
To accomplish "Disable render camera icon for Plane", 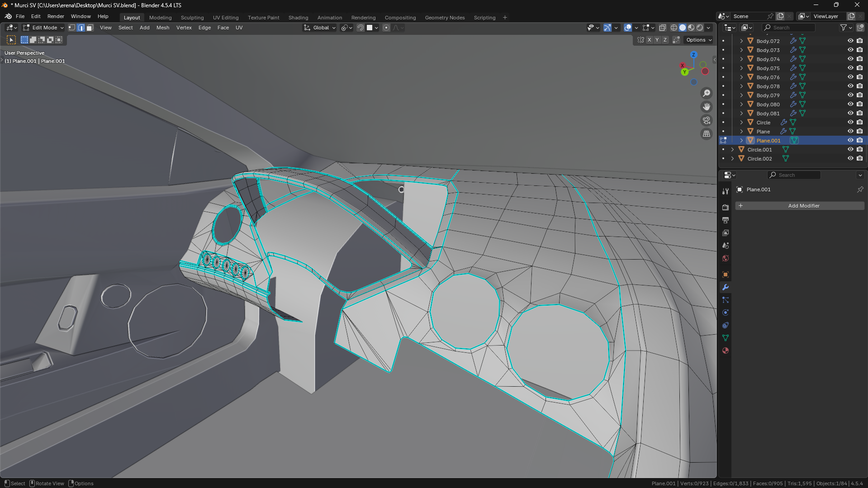I will click(859, 132).
